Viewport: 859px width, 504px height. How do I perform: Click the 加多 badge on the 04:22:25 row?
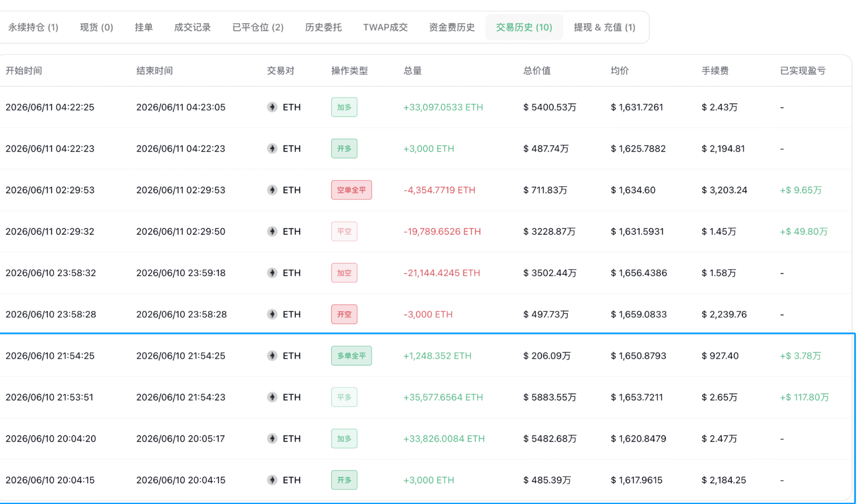pos(344,107)
